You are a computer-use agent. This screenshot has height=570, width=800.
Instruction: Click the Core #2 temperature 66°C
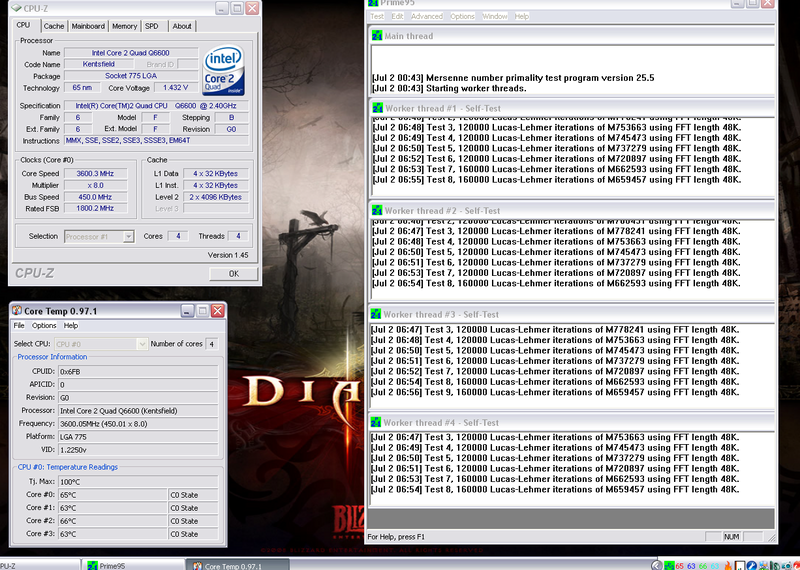click(x=112, y=521)
